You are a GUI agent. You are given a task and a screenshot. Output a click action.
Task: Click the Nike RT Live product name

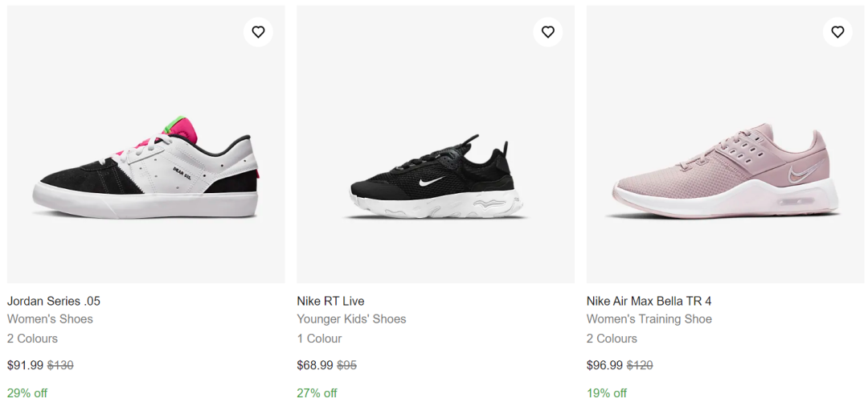pos(330,302)
